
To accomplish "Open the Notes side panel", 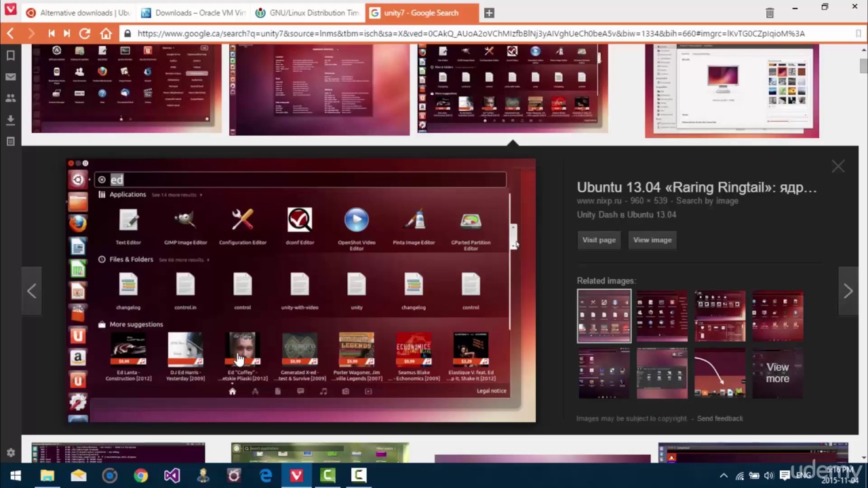I will coord(10,142).
